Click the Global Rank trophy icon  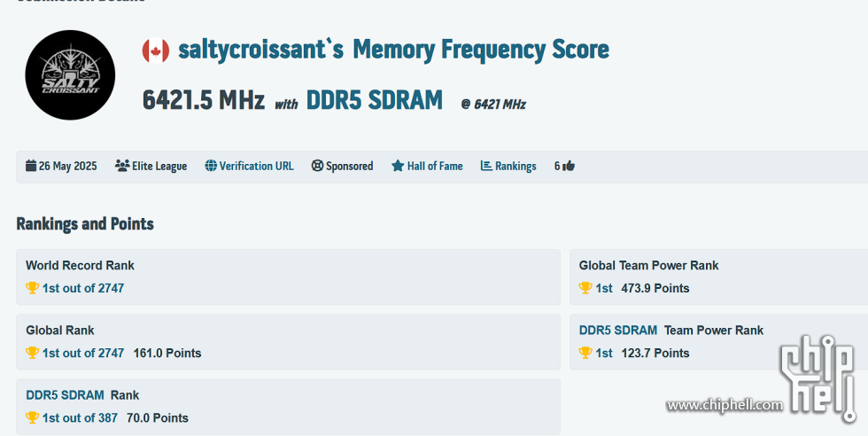pyautogui.click(x=32, y=353)
